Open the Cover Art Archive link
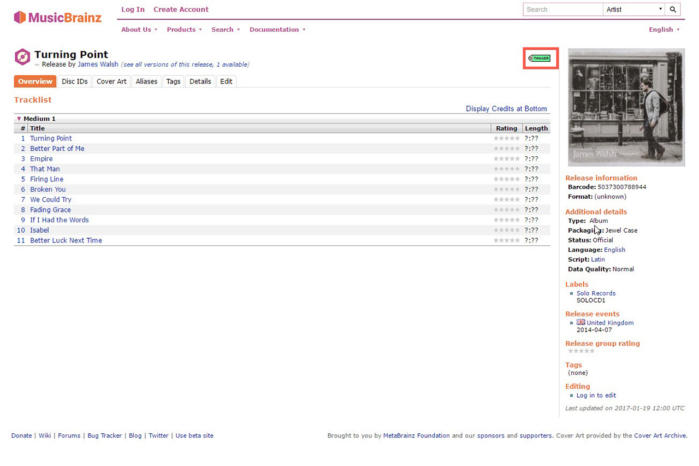The width and height of the screenshot is (699, 466). tap(660, 436)
